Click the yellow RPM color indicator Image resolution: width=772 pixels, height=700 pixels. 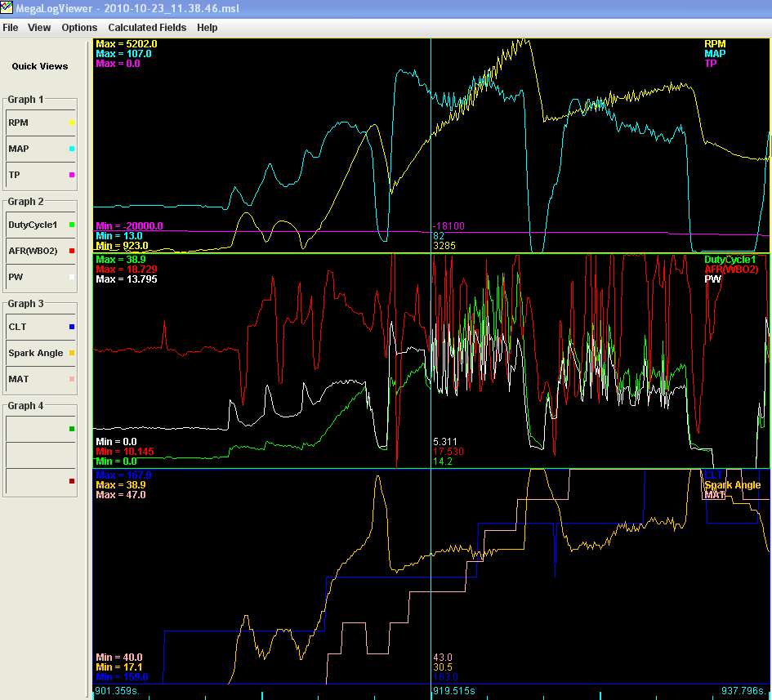[72, 123]
